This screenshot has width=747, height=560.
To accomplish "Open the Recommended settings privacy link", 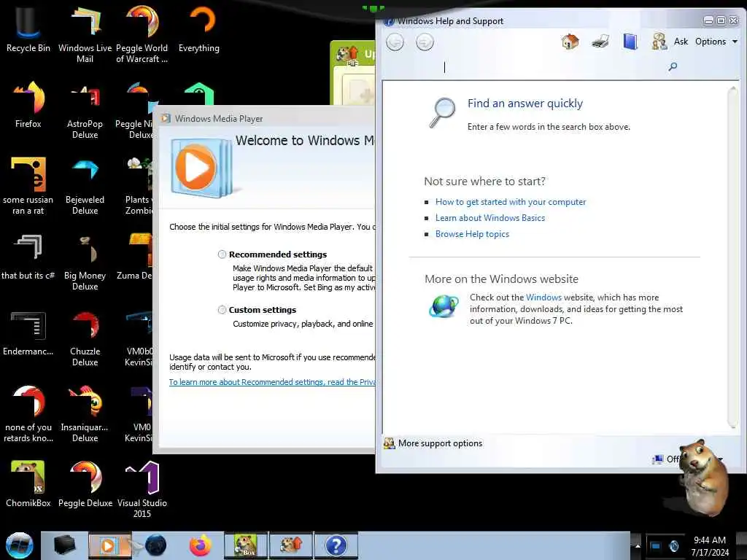I will pos(272,382).
